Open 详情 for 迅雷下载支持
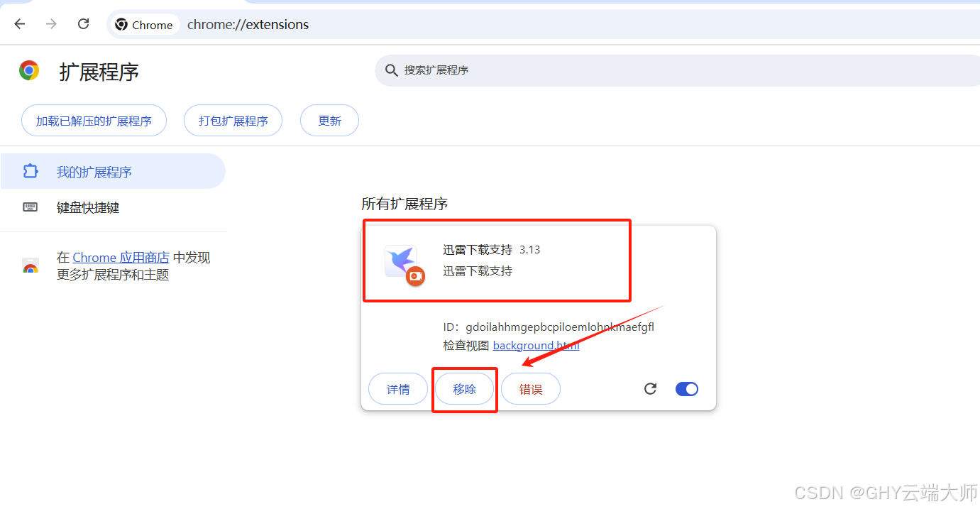Viewport: 980px width, 509px height. [398, 389]
